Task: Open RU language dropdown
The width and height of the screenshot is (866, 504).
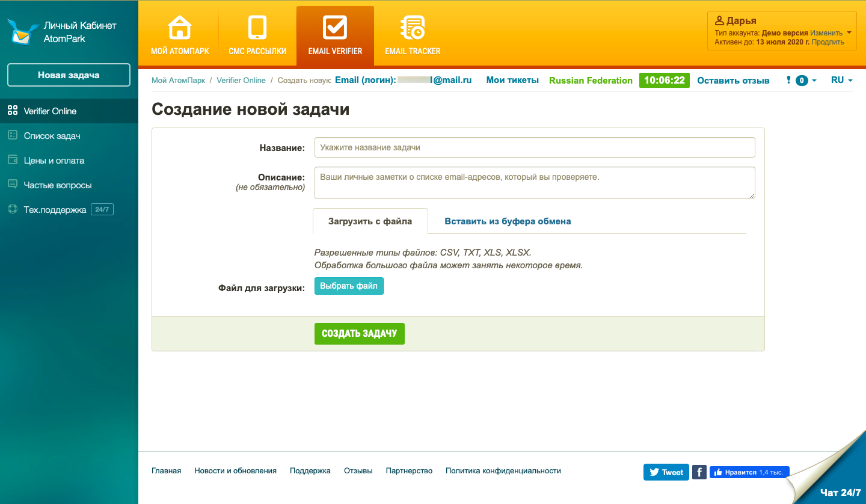Action: (841, 80)
